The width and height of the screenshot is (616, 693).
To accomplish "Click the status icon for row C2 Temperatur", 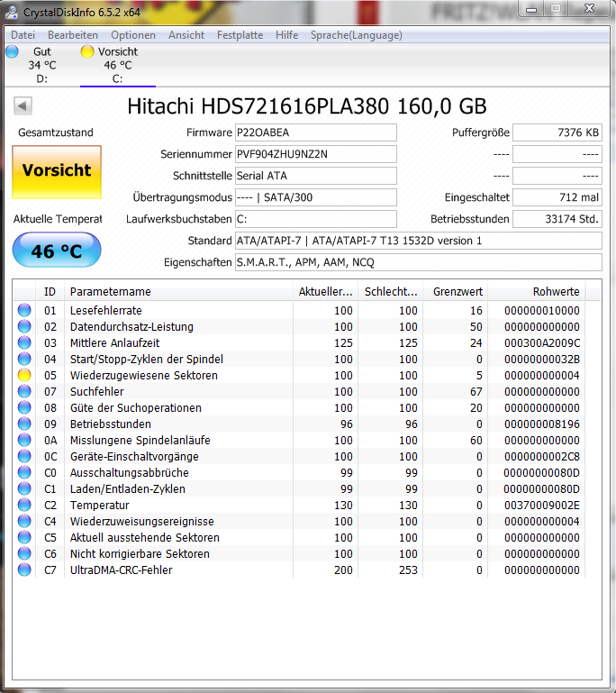I will click(x=24, y=505).
